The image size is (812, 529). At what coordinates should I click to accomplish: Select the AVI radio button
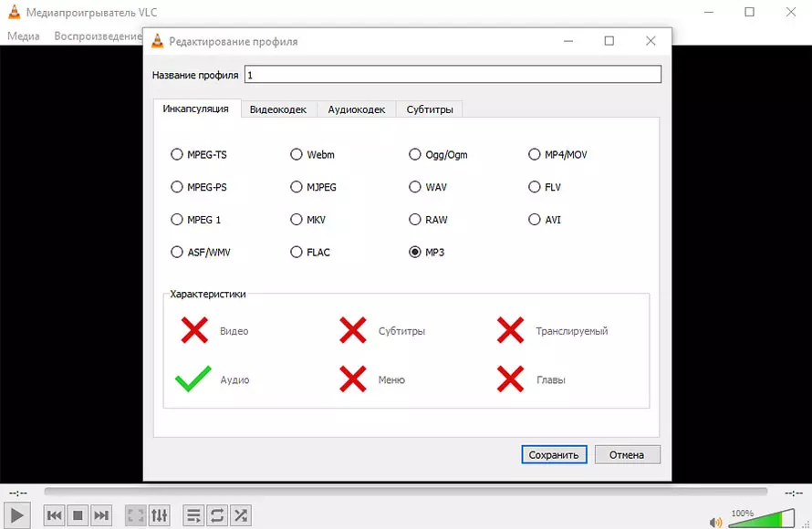pos(534,220)
